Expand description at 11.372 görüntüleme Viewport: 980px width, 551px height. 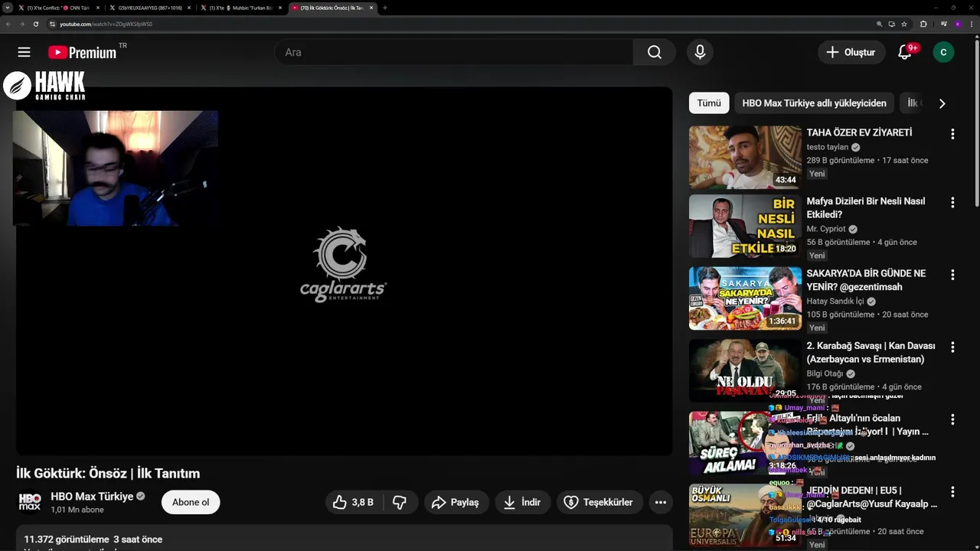coord(344,539)
